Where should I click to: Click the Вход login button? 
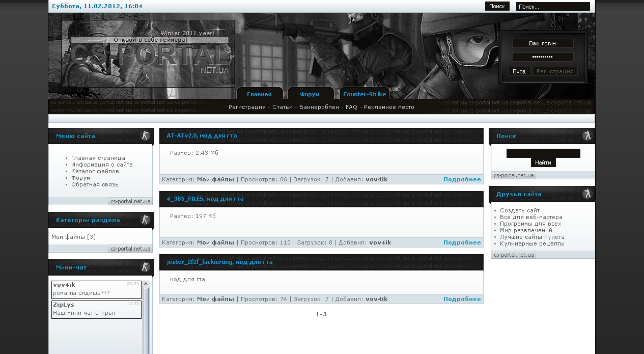519,71
